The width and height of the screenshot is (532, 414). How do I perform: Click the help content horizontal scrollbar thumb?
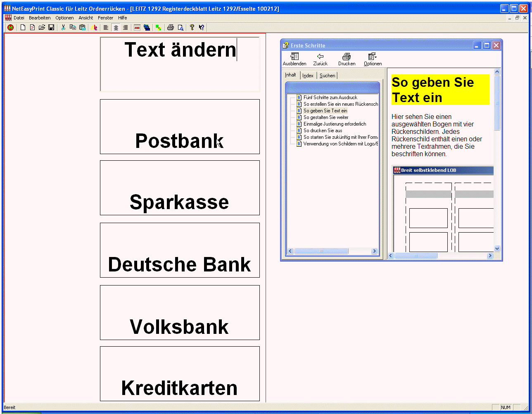click(x=416, y=256)
